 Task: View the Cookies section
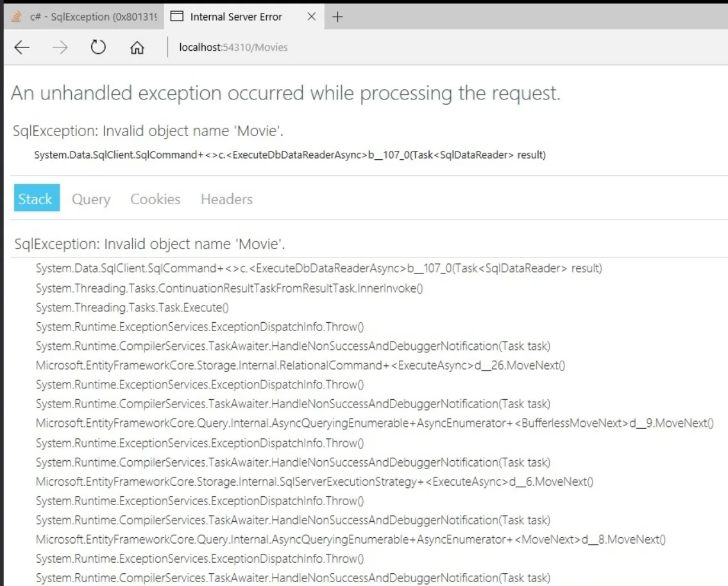155,199
